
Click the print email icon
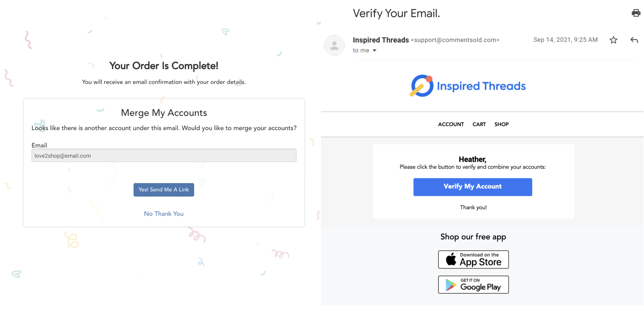[636, 13]
